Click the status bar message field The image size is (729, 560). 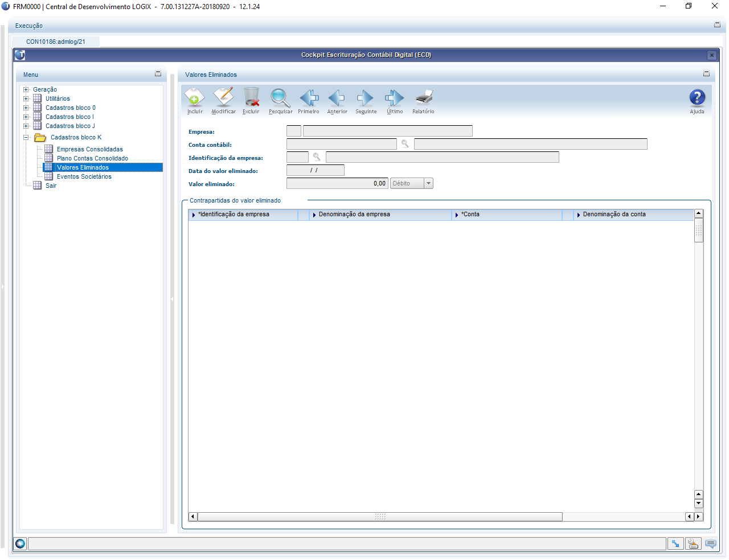pyautogui.click(x=347, y=543)
